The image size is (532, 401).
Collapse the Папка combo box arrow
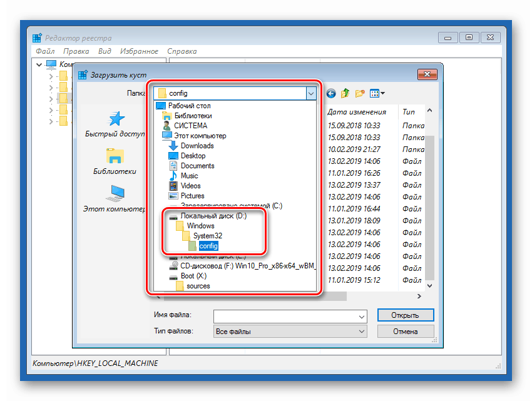pyautogui.click(x=311, y=93)
